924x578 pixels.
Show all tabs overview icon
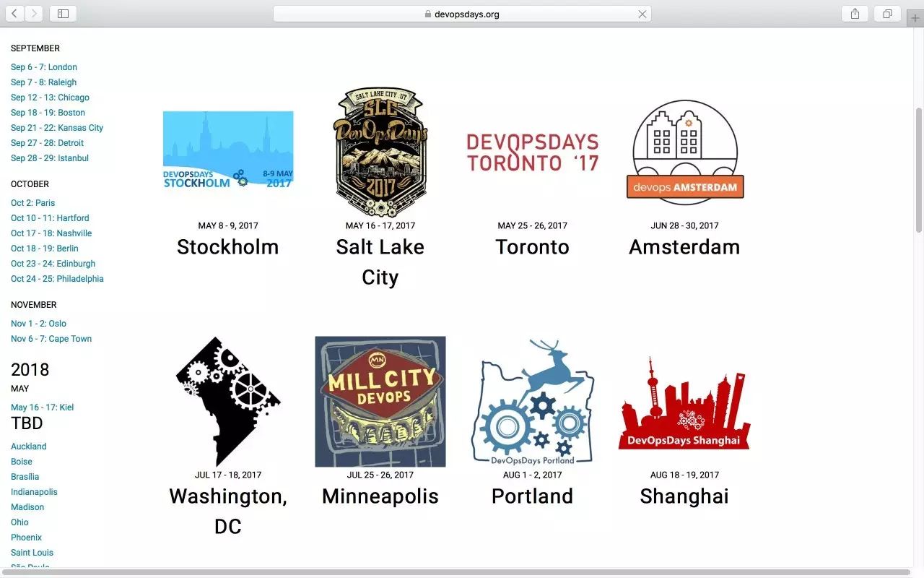[887, 14]
